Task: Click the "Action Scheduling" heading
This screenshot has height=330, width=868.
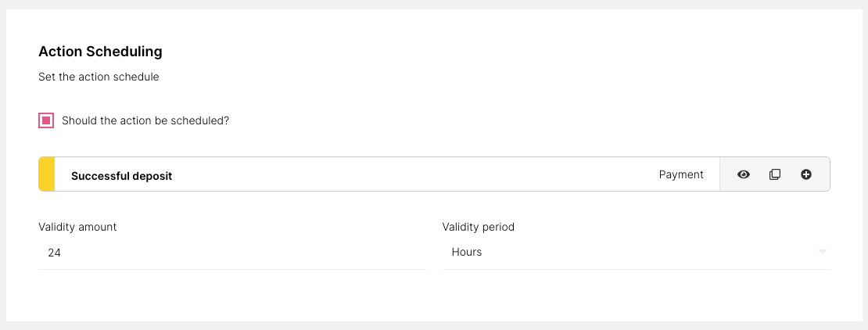Action: pyautogui.click(x=100, y=52)
